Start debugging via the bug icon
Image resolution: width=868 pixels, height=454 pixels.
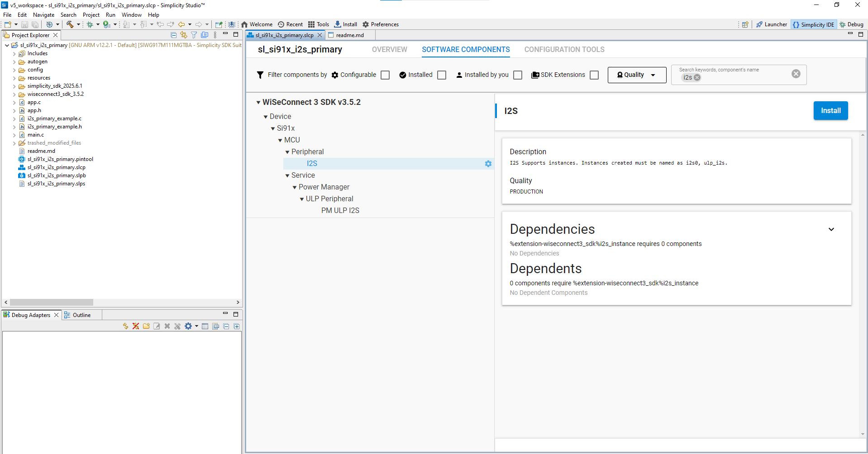[x=90, y=24]
